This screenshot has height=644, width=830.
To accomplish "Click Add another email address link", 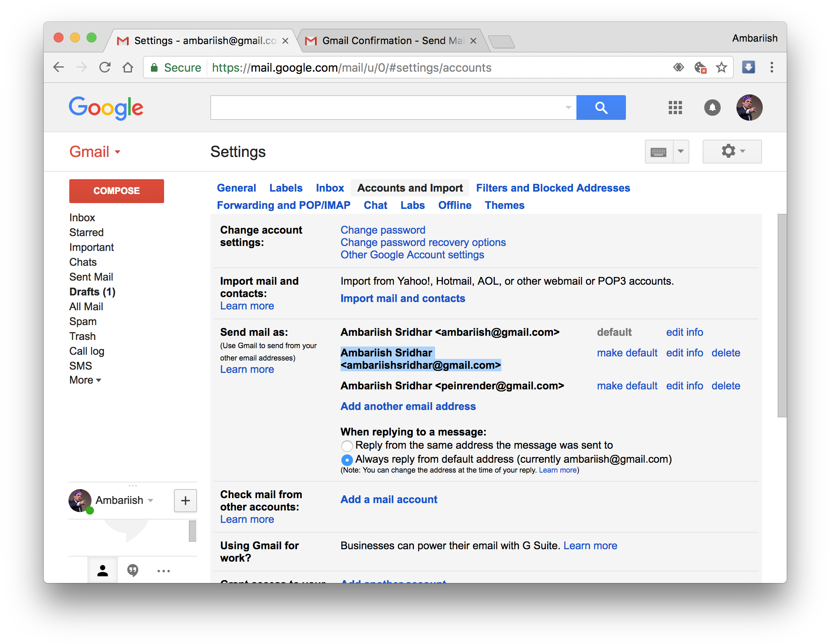I will pyautogui.click(x=408, y=406).
